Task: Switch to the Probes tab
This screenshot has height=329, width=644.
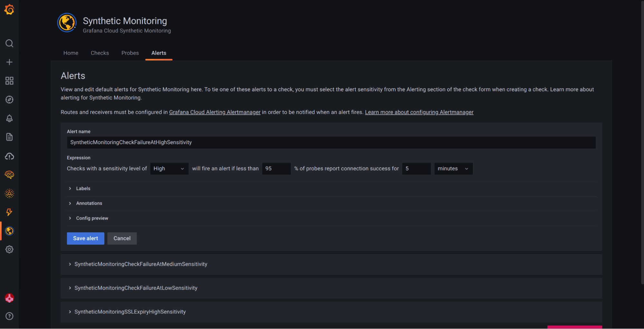Action: (130, 53)
